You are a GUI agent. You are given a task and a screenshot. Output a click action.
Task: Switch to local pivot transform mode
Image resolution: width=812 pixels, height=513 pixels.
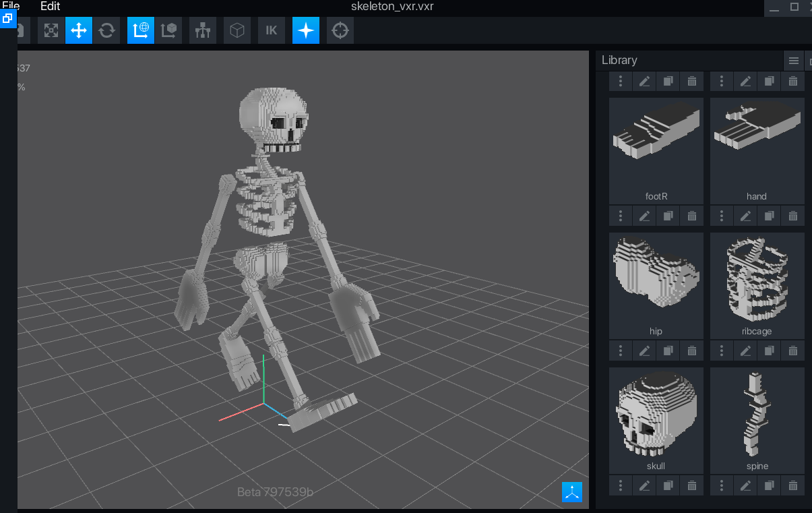pos(169,30)
